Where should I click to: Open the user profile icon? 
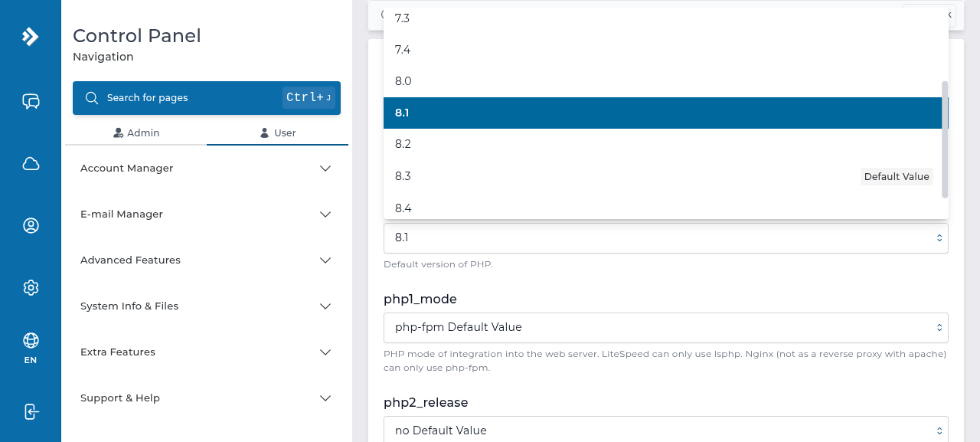point(31,225)
